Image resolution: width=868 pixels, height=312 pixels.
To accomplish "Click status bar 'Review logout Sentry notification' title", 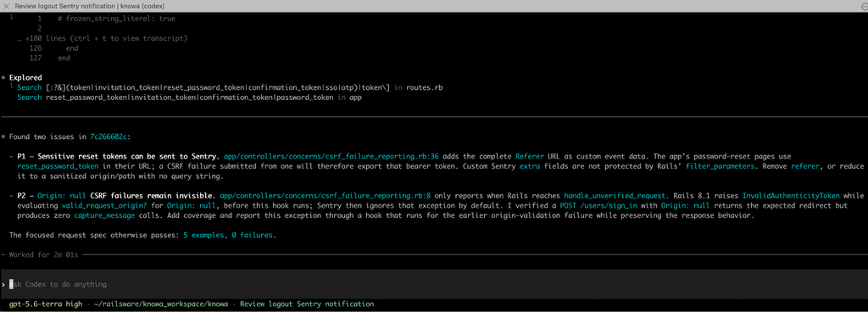I will tap(307, 304).
